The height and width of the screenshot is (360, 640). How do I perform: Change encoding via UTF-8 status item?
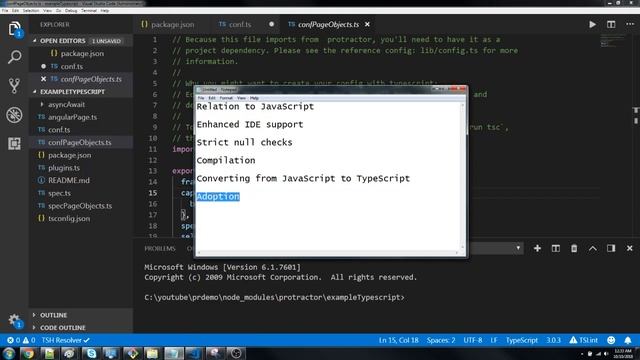click(x=473, y=340)
